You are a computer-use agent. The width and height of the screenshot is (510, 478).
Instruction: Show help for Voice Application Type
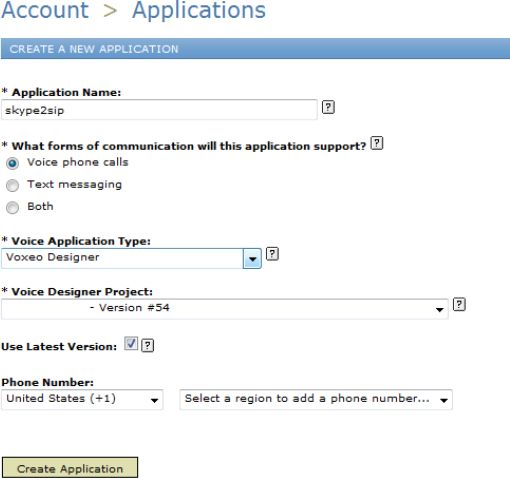point(272,254)
